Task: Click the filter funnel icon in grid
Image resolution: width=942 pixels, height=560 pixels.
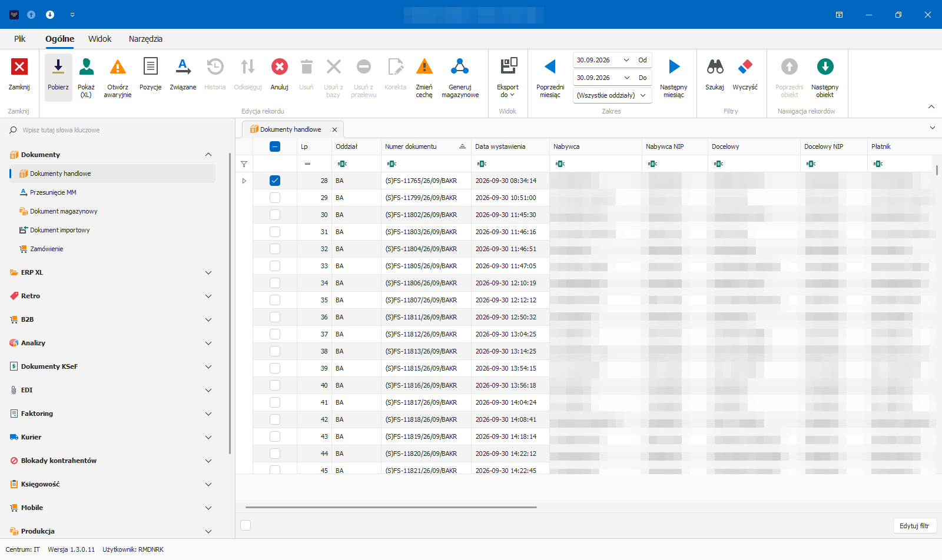Action: coord(244,164)
